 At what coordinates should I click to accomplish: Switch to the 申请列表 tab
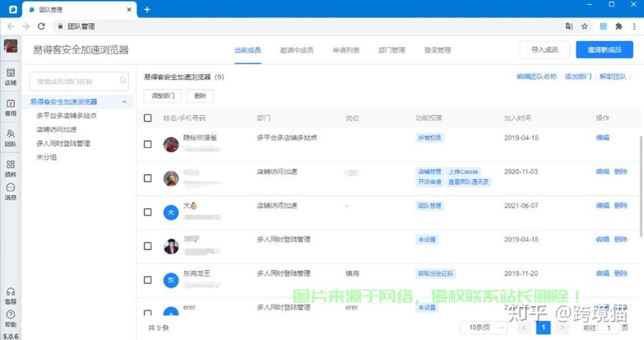(x=346, y=50)
